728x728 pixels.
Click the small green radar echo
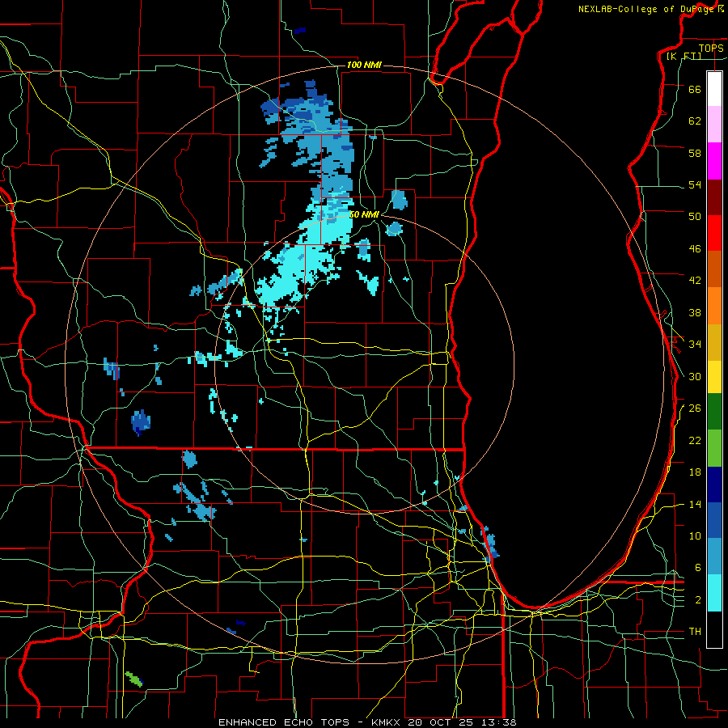click(x=133, y=679)
